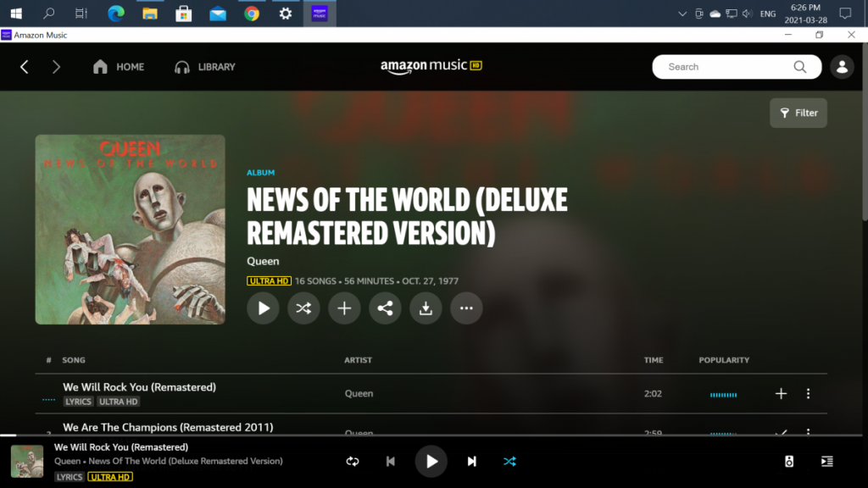Shuffle the album with the round shuffle button

pyautogui.click(x=303, y=308)
